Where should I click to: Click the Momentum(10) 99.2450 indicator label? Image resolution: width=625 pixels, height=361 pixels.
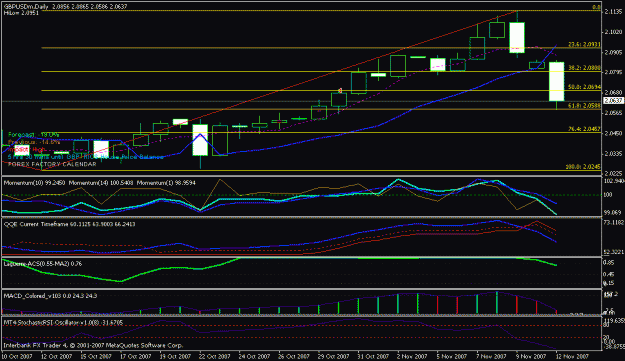34,183
